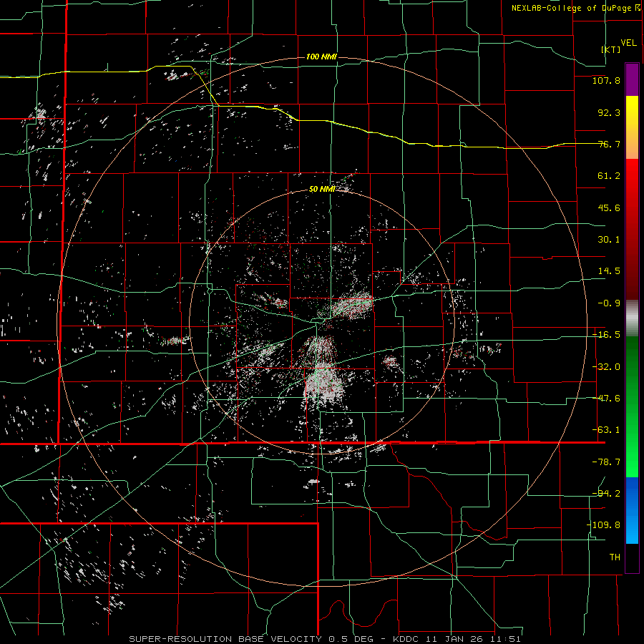Select the -94.2 velocity value
644x644 pixels.
click(x=606, y=494)
